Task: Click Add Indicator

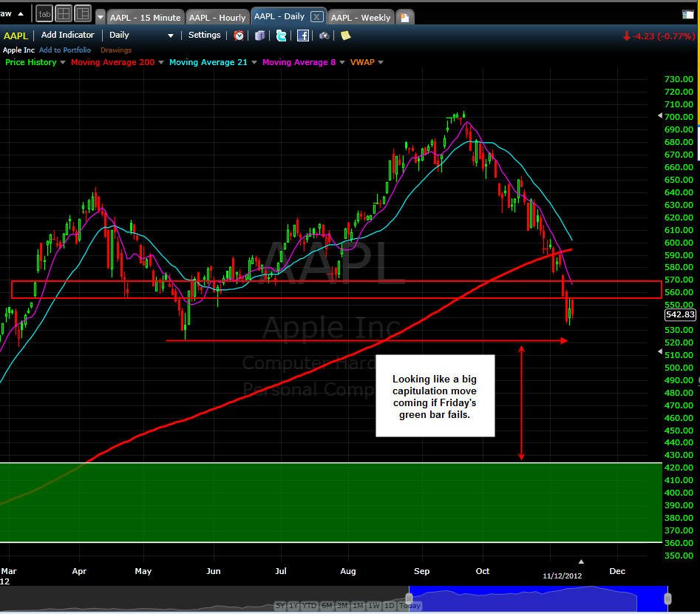Action: tap(68, 35)
